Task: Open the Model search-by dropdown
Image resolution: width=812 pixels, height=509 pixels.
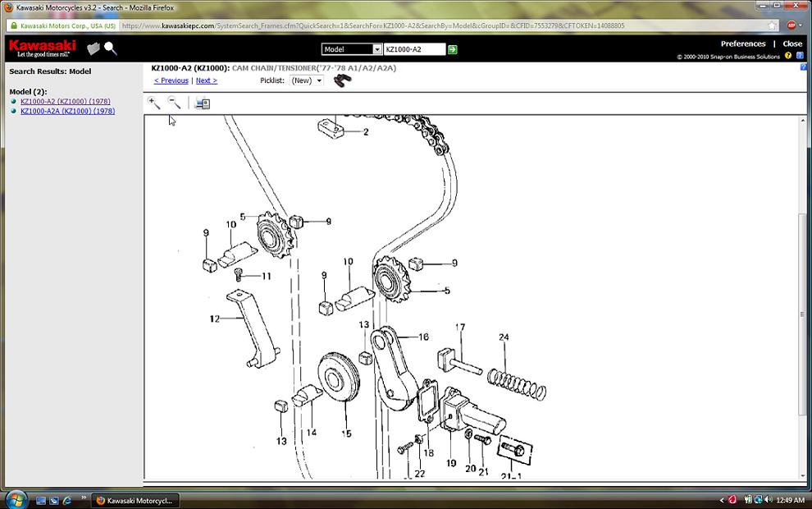Action: tap(352, 49)
